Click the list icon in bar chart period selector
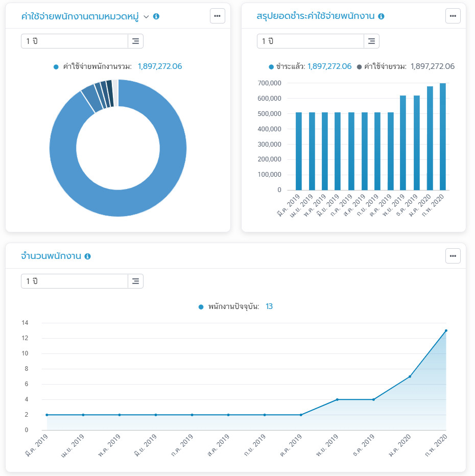Viewport: 475px width, 476px height. coord(371,41)
